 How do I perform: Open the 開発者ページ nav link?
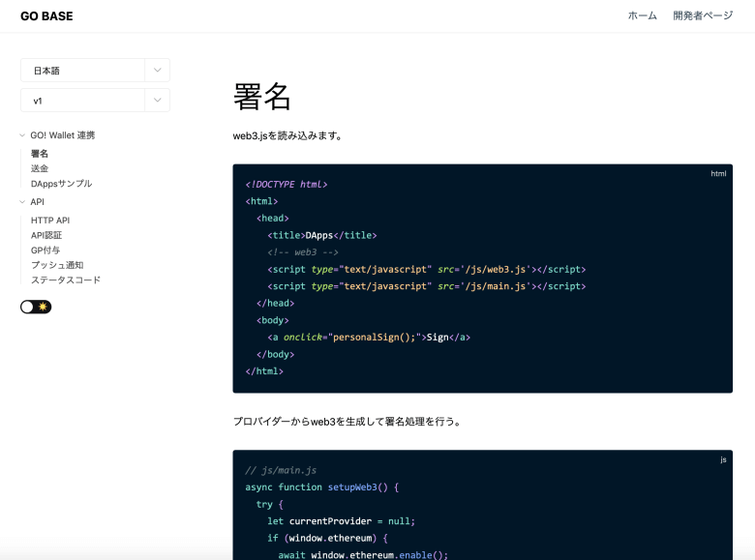click(703, 15)
